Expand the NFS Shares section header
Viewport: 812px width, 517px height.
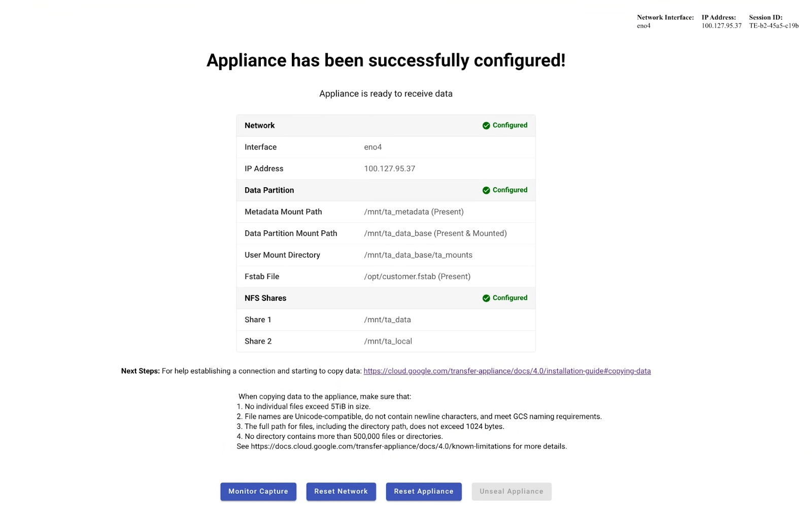coord(265,298)
